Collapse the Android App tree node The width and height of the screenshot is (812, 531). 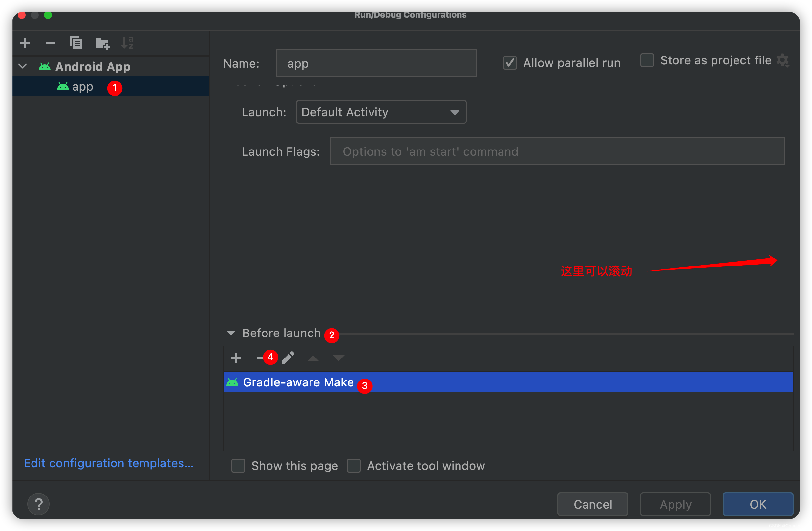23,66
